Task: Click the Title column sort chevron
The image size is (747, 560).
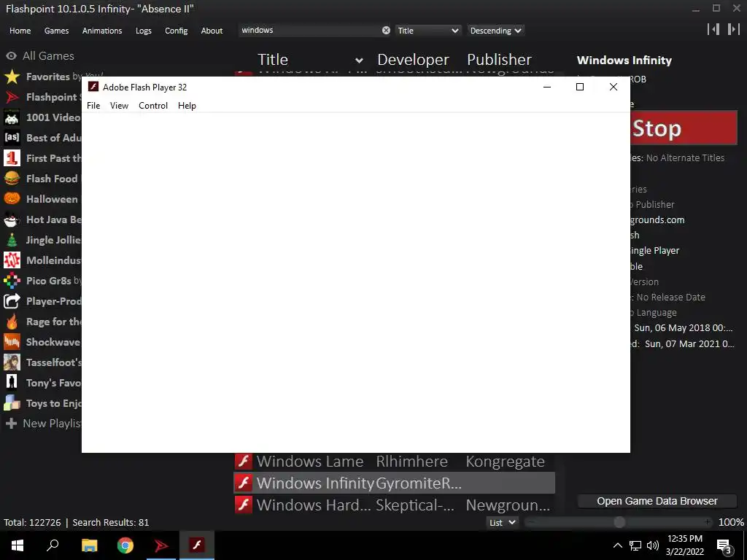Action: 359,61
